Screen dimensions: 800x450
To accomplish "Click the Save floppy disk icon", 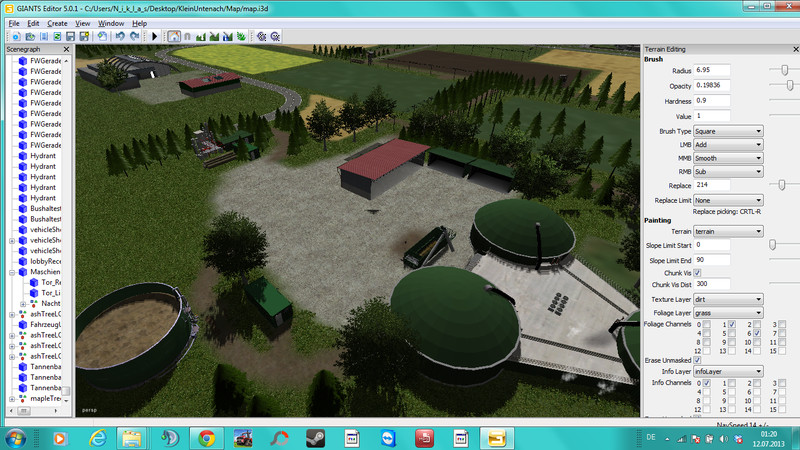I will coord(70,36).
